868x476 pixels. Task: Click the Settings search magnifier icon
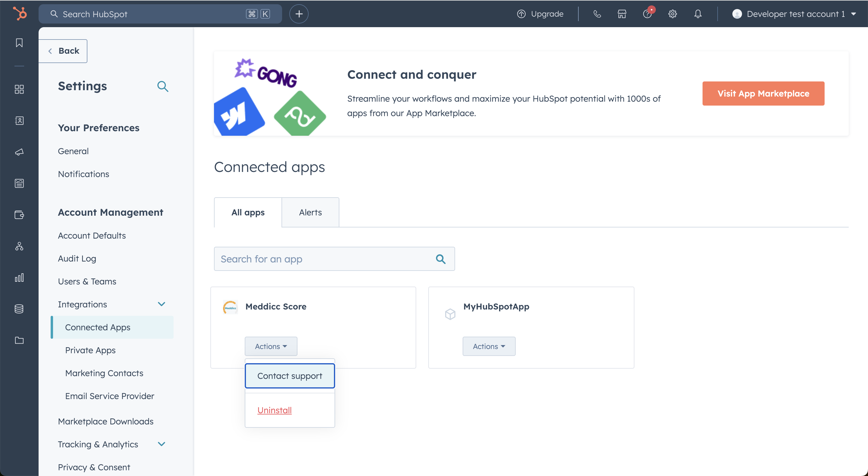click(x=163, y=86)
